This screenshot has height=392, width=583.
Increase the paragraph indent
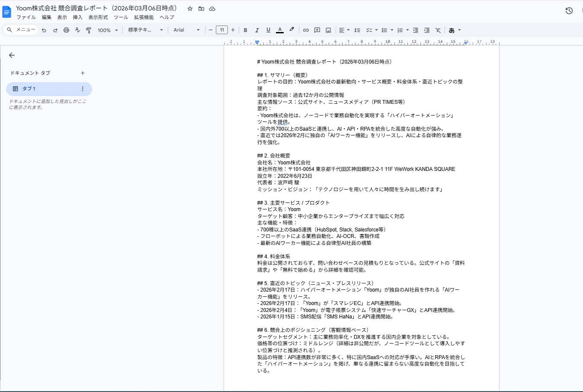coord(427,30)
